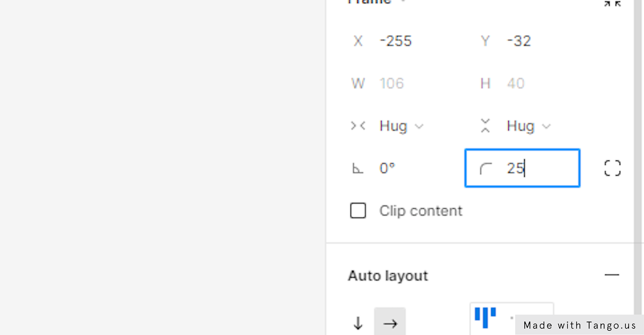Click the Y position field
This screenshot has height=335, width=644.
(531, 41)
